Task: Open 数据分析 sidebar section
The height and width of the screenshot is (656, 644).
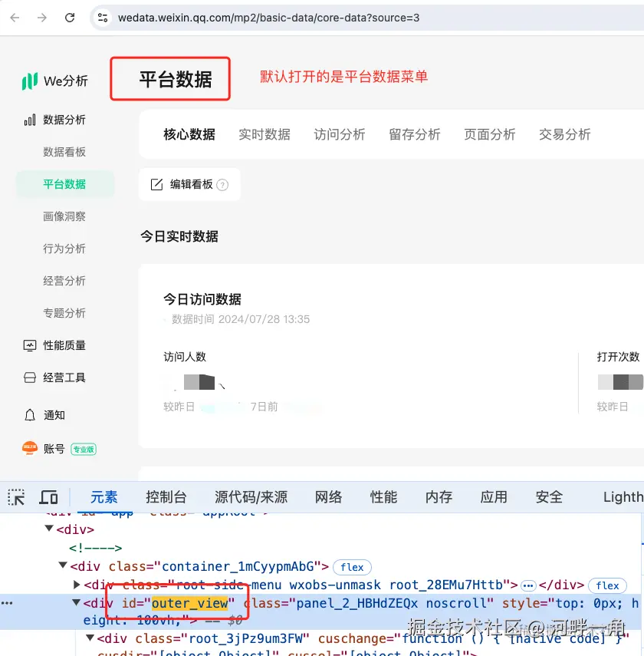Action: point(64,120)
